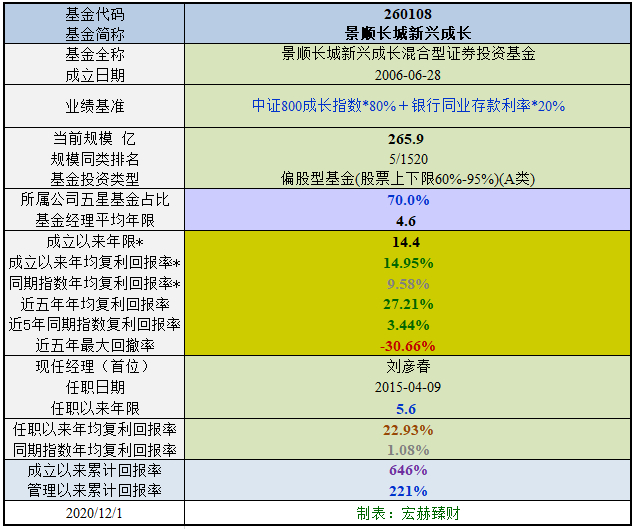Image resolution: width=636 pixels, height=529 pixels.
Task: Select cumulative return 646%
Action: pos(408,471)
